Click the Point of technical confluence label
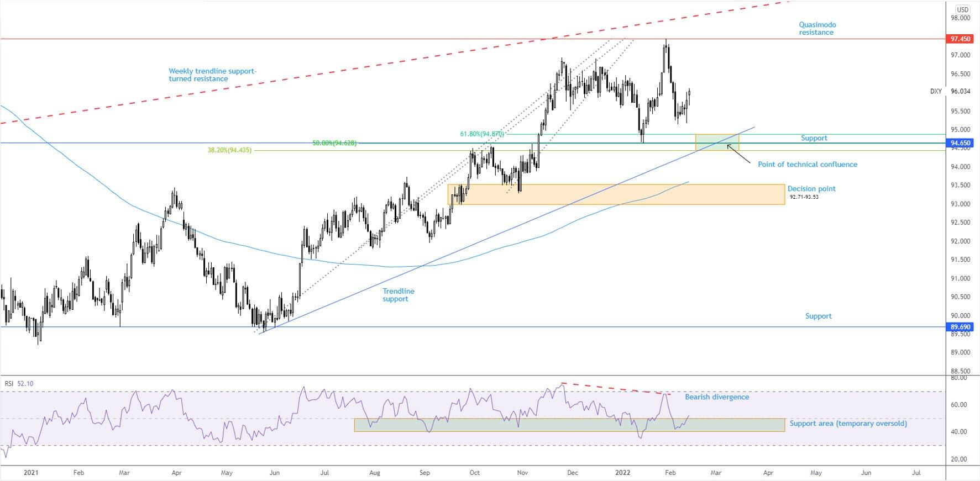The width and height of the screenshot is (980, 481). tap(807, 165)
